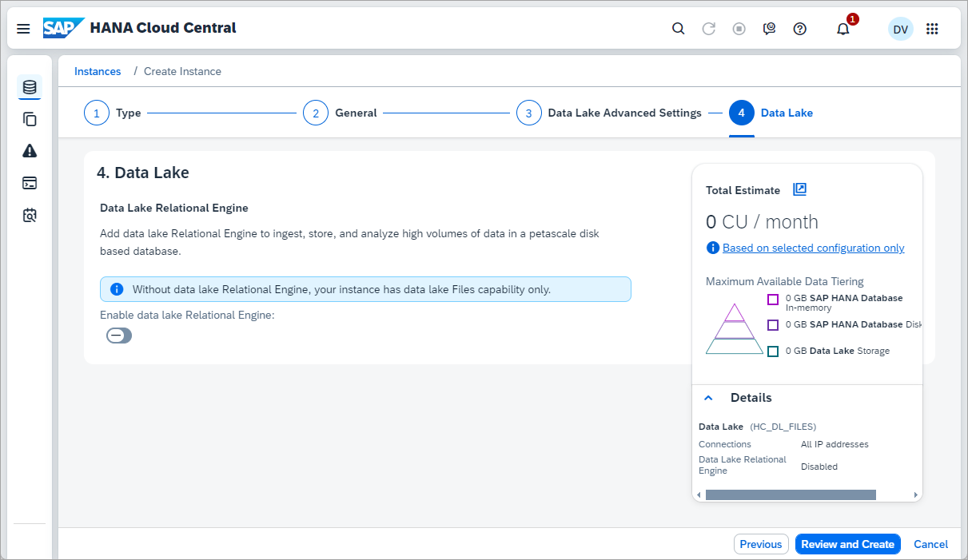968x560 pixels.
Task: Open the DV user profile avatar
Action: 901,29
